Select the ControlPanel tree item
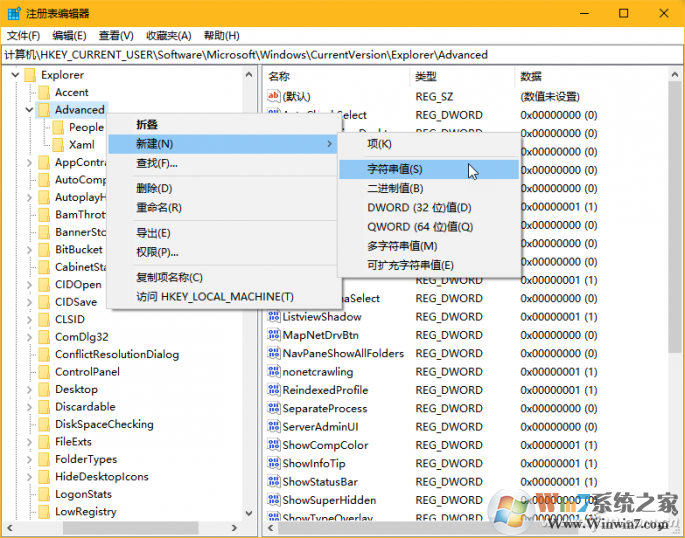 (x=87, y=372)
